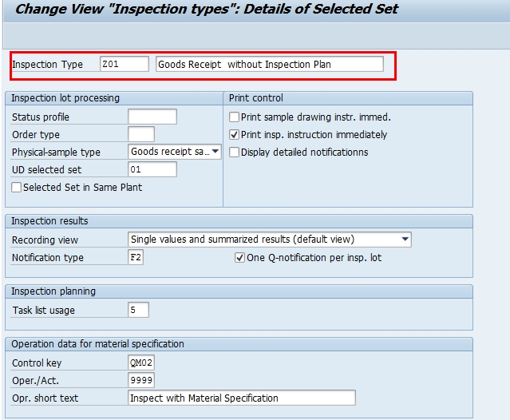The image size is (510, 420).
Task: Edit the Oper./Act. field 9999
Action: [141, 380]
